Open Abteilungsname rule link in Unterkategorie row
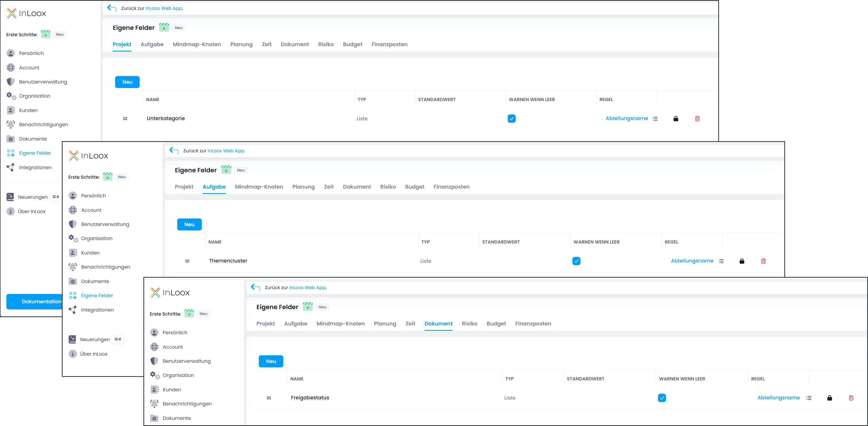868x426 pixels. click(627, 118)
